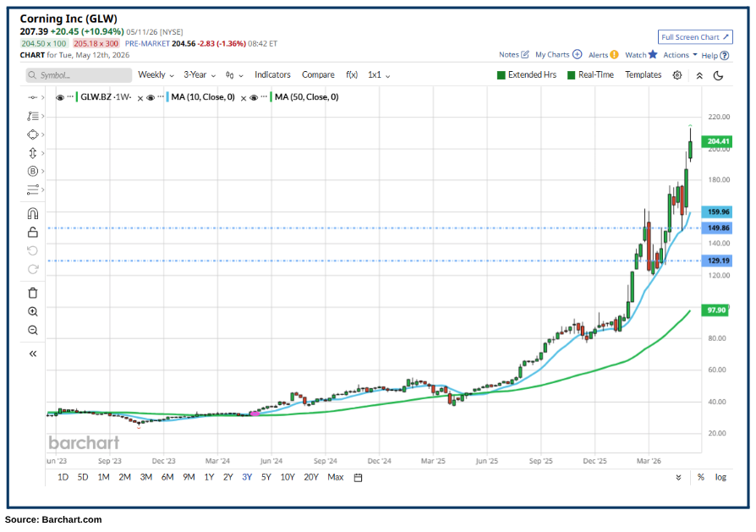Select the crosshair cursor tool
This screenshot has height=532, width=756.
(33, 97)
